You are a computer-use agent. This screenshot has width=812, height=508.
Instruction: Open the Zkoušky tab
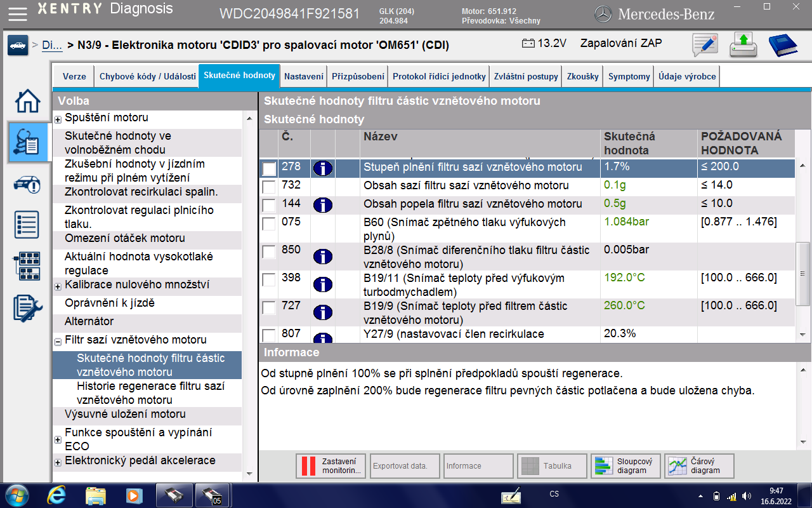tap(582, 76)
